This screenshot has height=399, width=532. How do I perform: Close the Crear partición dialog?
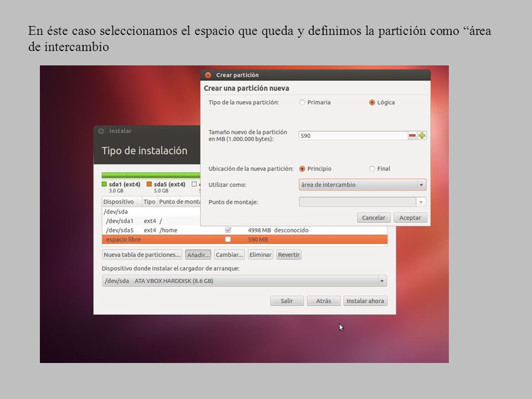[208, 75]
